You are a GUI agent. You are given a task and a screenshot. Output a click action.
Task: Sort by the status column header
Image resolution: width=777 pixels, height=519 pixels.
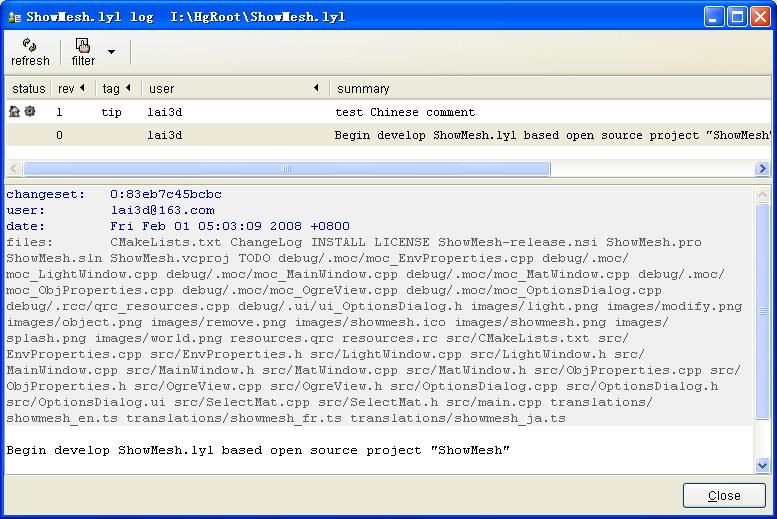click(x=28, y=89)
